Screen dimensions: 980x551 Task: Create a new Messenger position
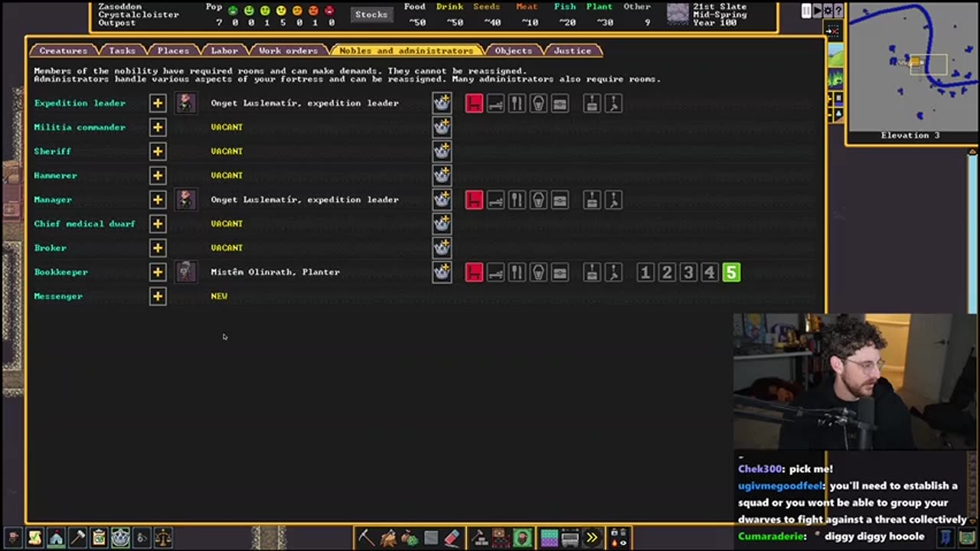coord(158,296)
